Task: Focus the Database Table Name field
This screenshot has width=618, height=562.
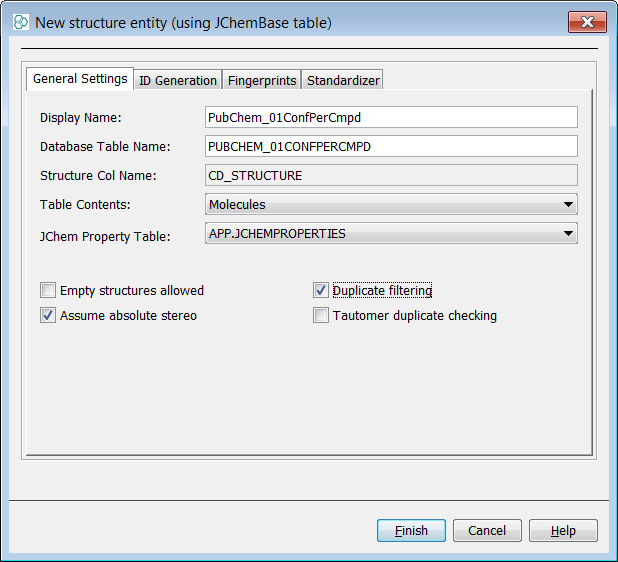Action: tap(390, 147)
